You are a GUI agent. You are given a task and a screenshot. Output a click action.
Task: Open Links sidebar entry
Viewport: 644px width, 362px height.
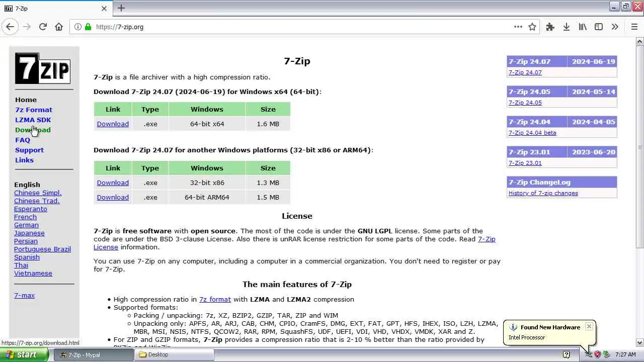(x=24, y=160)
